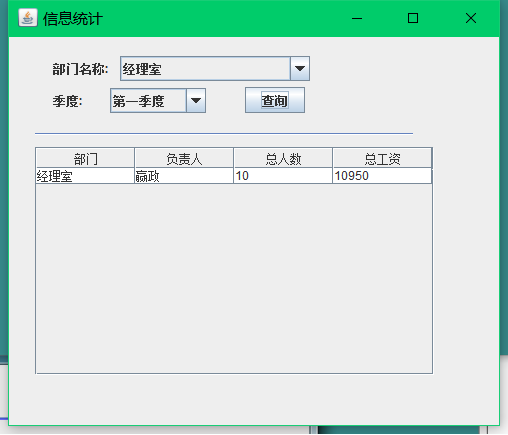Select the cell with value 10
The height and width of the screenshot is (435, 508).
283,176
